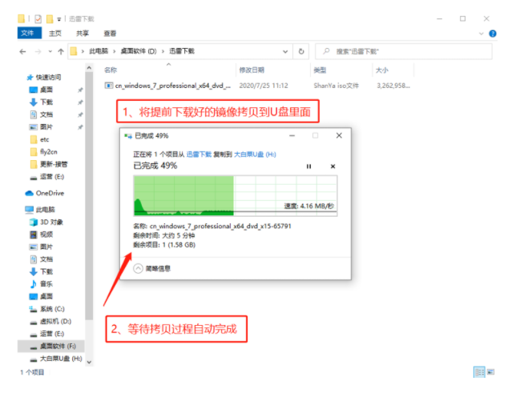The width and height of the screenshot is (532, 409).
Task: Click the search 迅雷下载 input box
Action: click(404, 51)
